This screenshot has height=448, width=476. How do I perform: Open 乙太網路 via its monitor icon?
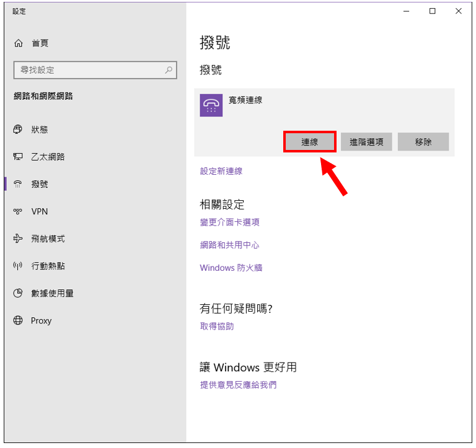[x=18, y=157]
